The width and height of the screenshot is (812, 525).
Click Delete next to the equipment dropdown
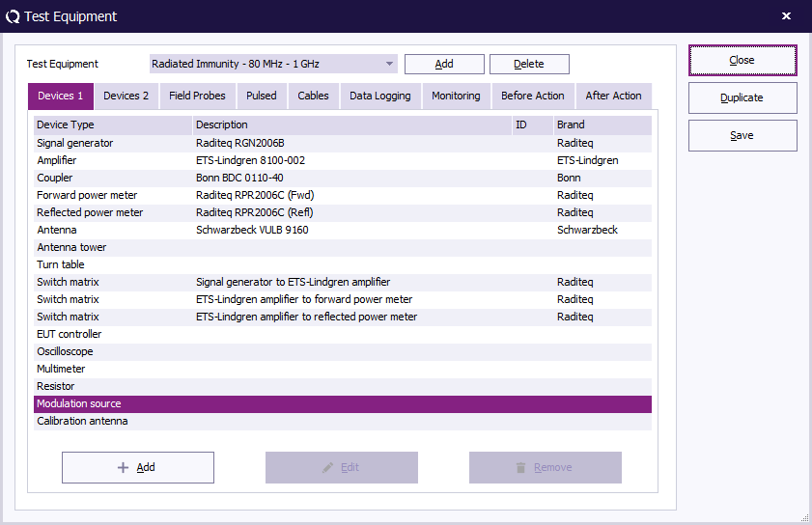point(528,64)
